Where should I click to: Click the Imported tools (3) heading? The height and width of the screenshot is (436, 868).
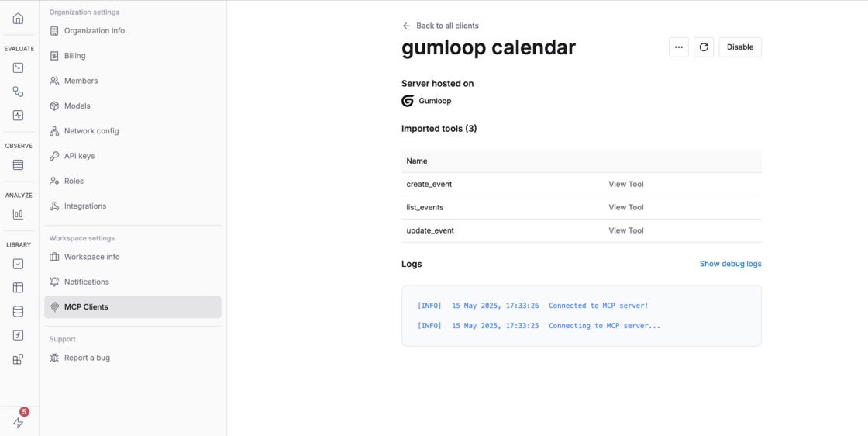coord(439,129)
